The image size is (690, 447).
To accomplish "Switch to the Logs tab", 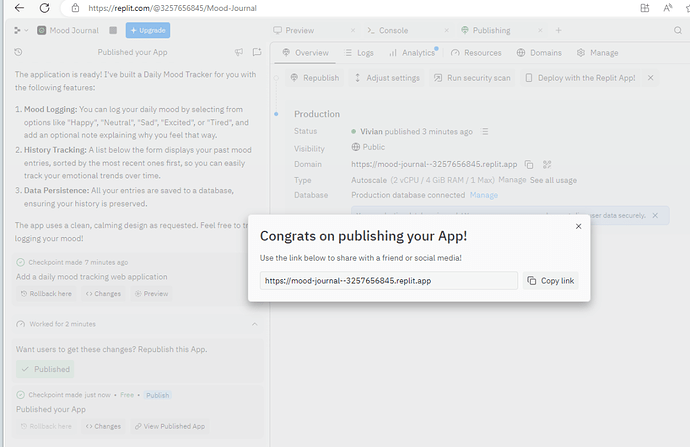I will click(361, 53).
